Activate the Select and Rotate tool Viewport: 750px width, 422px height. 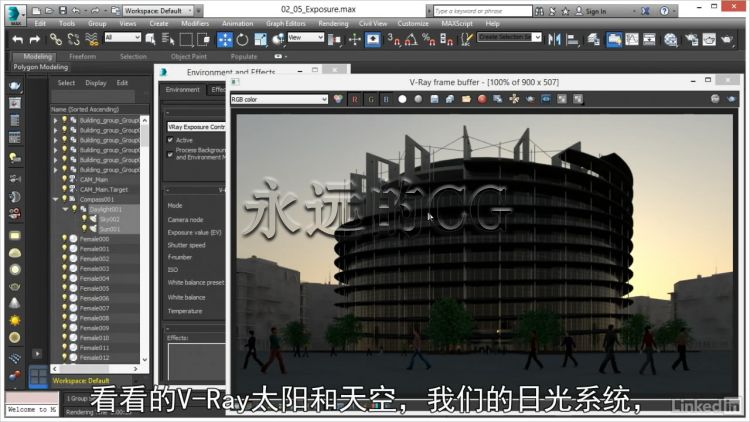[x=243, y=39]
